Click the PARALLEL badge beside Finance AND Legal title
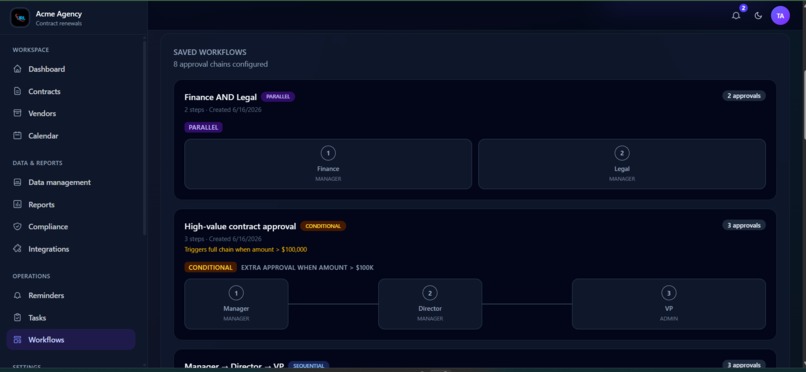This screenshot has width=806, height=372. (278, 97)
